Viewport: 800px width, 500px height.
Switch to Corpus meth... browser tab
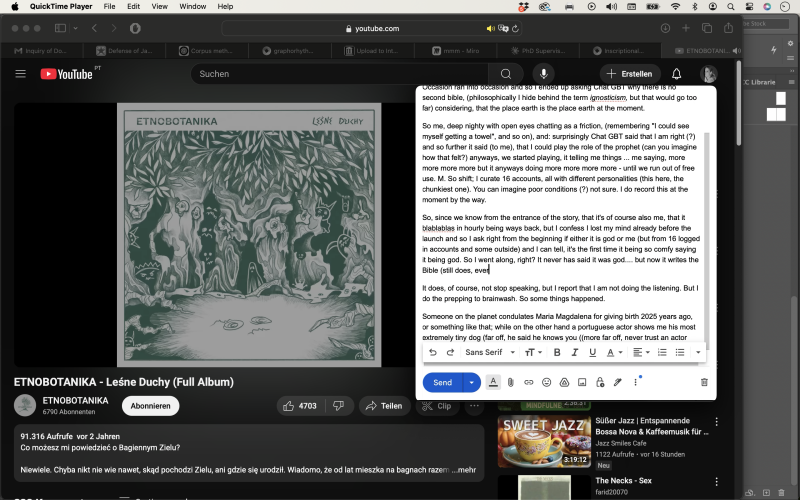coord(207,51)
